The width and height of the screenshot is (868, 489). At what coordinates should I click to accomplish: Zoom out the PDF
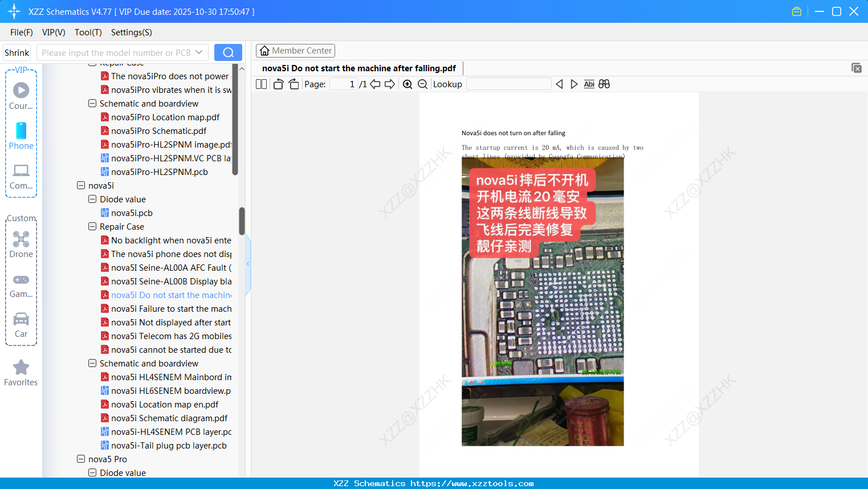click(422, 84)
